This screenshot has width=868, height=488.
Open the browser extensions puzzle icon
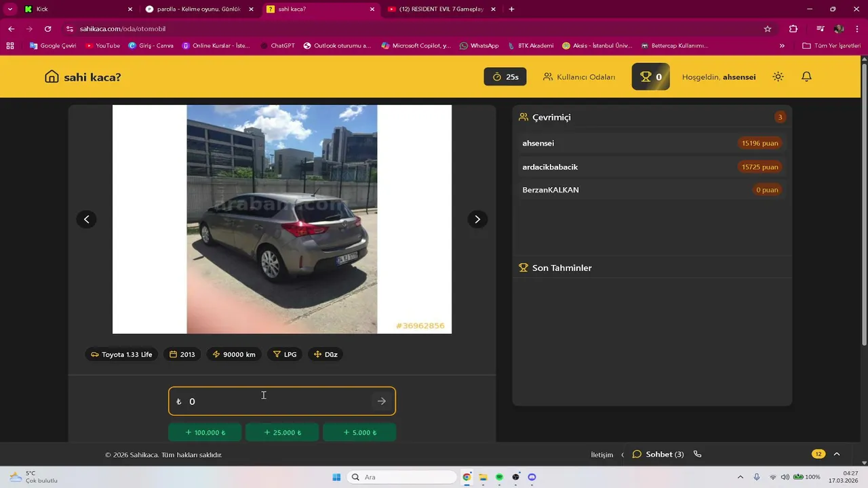[x=793, y=29]
